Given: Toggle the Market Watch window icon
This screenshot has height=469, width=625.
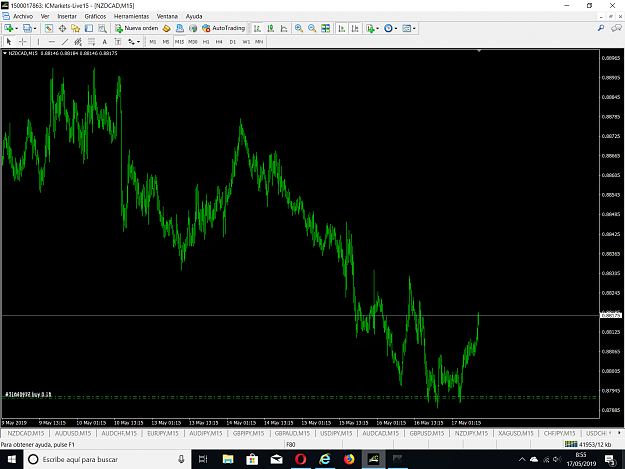Looking at the screenshot, I should [49, 28].
